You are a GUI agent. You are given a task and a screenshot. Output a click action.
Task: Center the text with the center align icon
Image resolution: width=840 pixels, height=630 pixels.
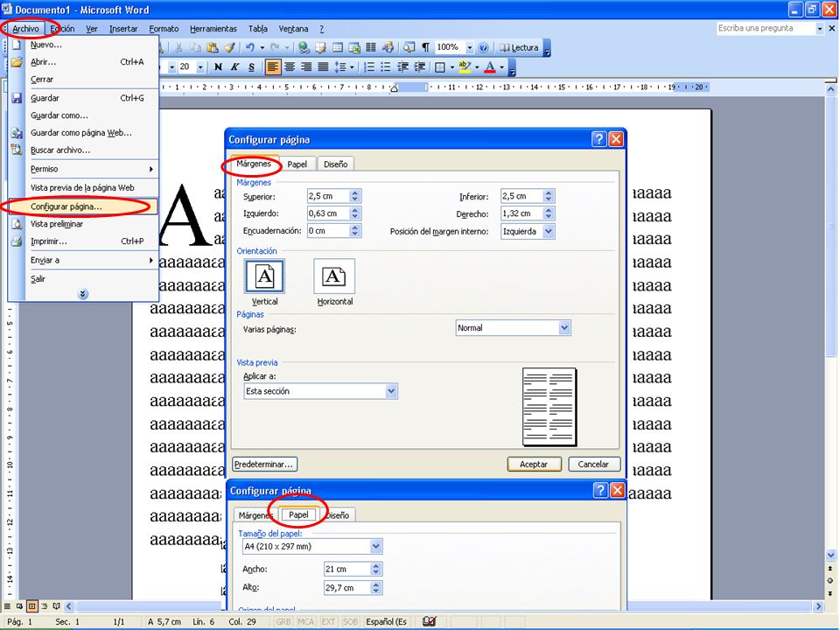(290, 67)
